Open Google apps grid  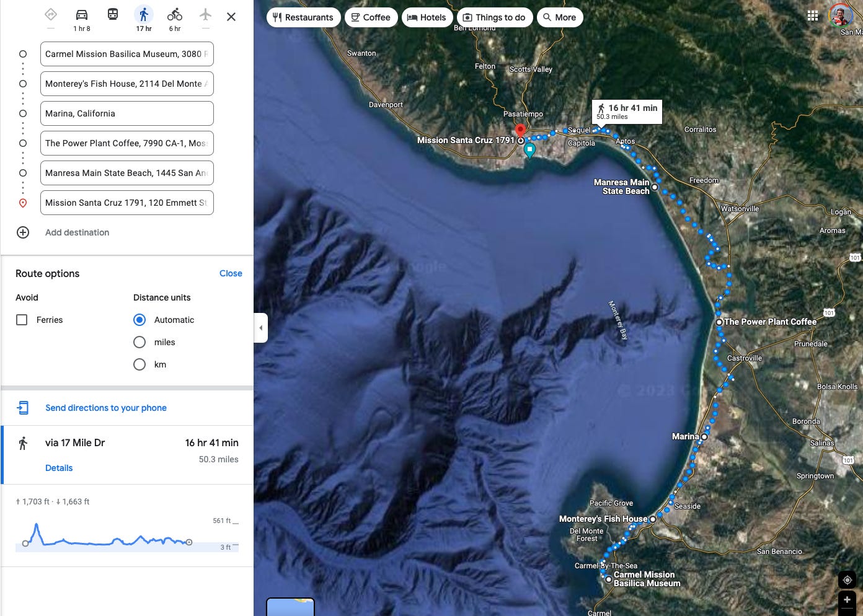pyautogui.click(x=813, y=16)
